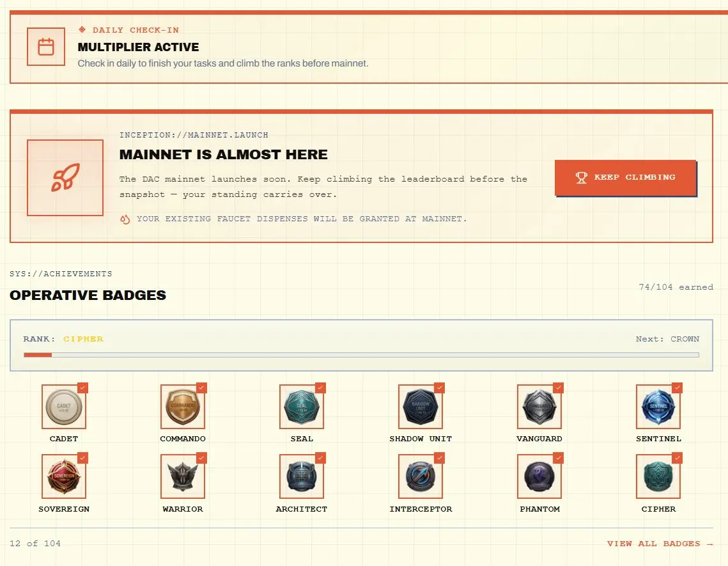Click the Daily Check-in label
The width and height of the screenshot is (728, 566).
point(136,30)
